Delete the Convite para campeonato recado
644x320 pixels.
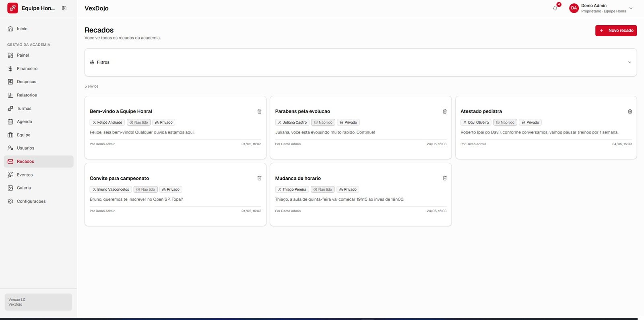[x=259, y=178]
